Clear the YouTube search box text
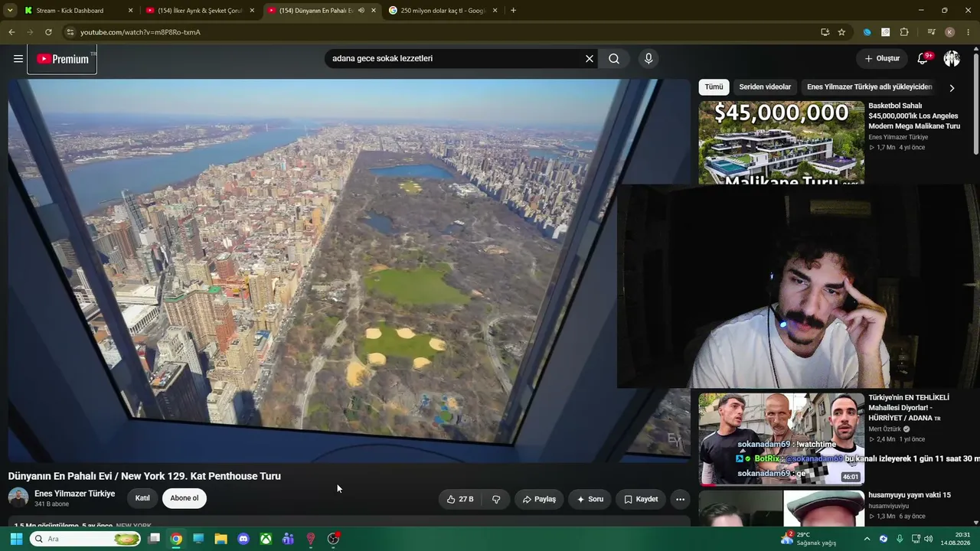Image resolution: width=980 pixels, height=551 pixels. tap(590, 59)
